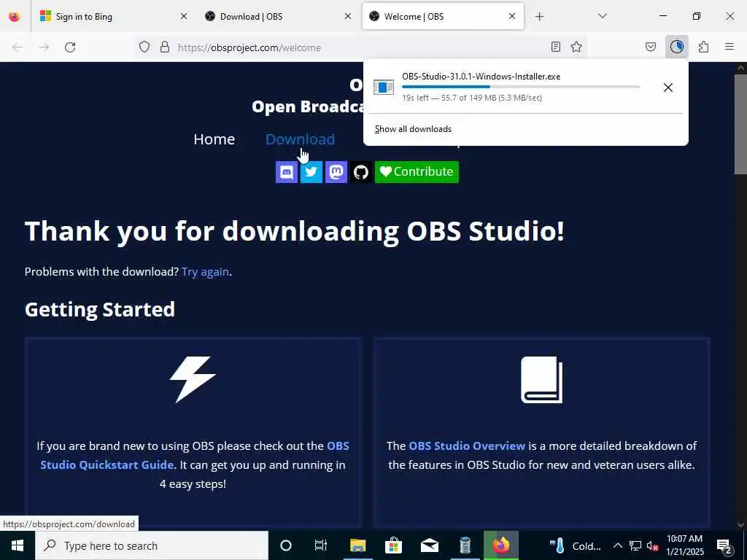Click the Try again download link
This screenshot has width=747, height=560.
(x=205, y=272)
